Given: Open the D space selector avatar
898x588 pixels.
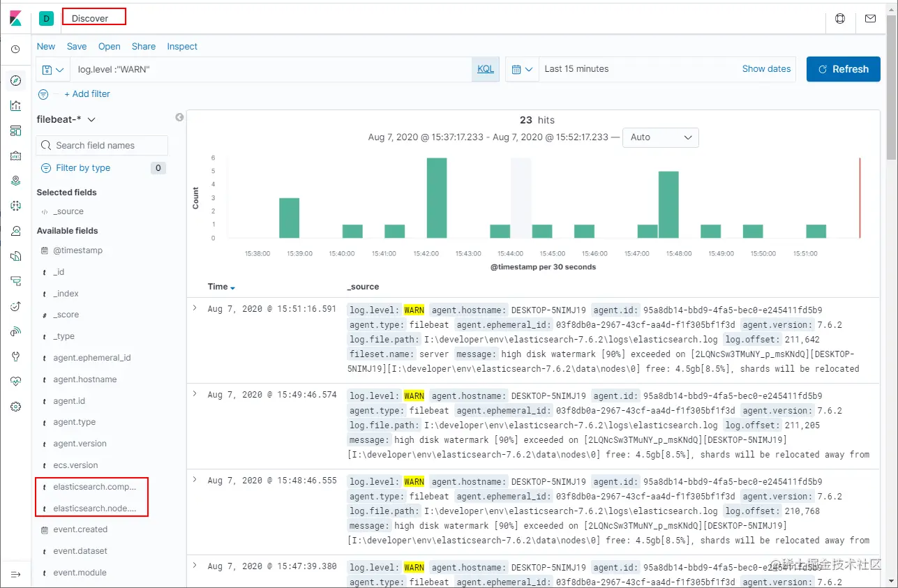Looking at the screenshot, I should [47, 19].
